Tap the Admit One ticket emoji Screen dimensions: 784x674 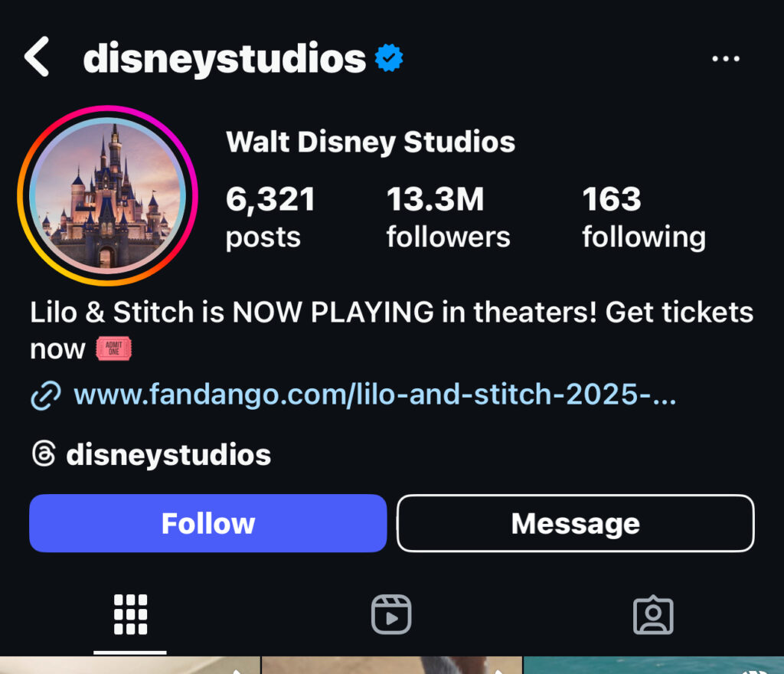tap(114, 349)
